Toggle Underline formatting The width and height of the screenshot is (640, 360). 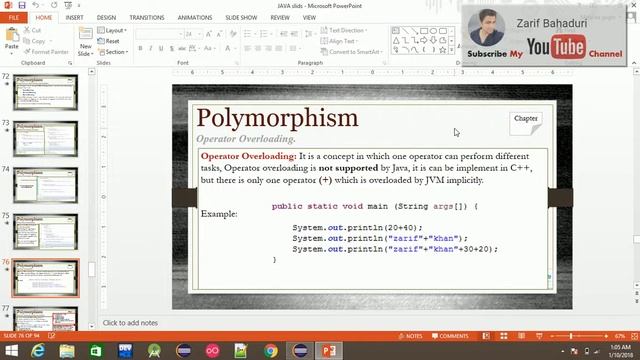(161, 49)
